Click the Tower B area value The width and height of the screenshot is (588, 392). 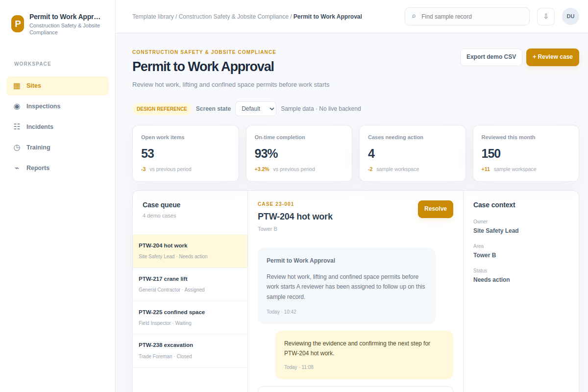click(485, 255)
